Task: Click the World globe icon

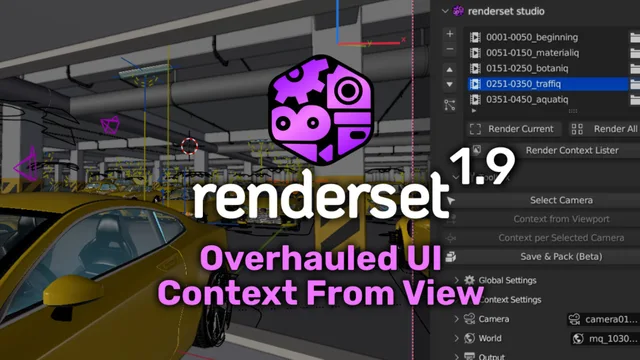Action: pos(469,338)
